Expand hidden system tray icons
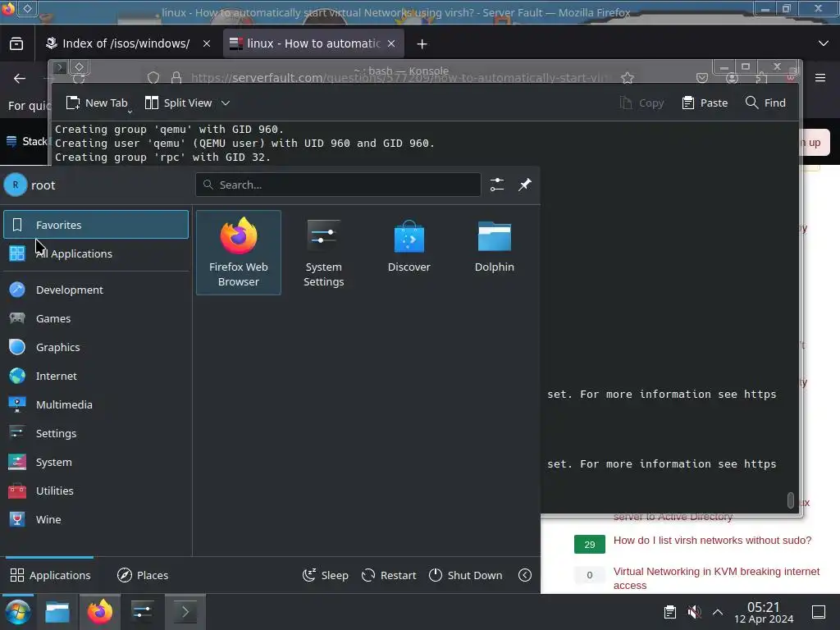The width and height of the screenshot is (840, 630). click(718, 612)
